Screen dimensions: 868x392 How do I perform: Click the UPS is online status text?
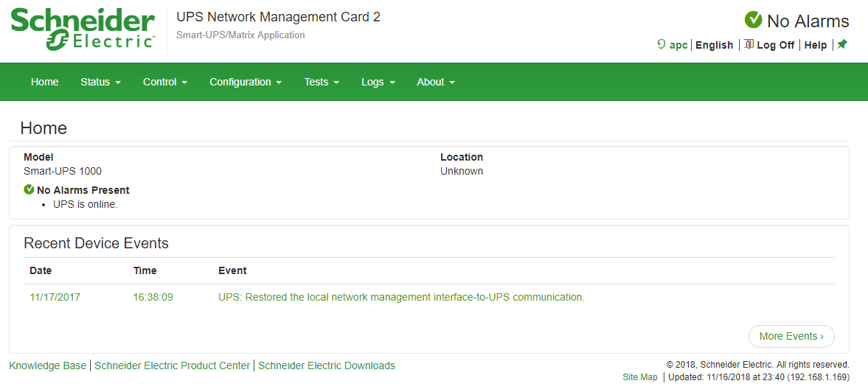tap(86, 204)
